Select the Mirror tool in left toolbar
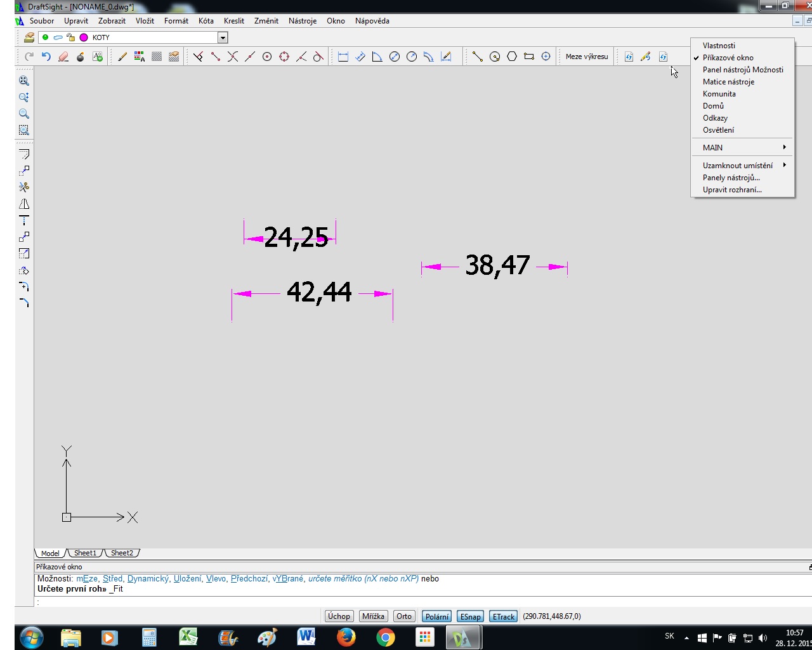 [23, 204]
